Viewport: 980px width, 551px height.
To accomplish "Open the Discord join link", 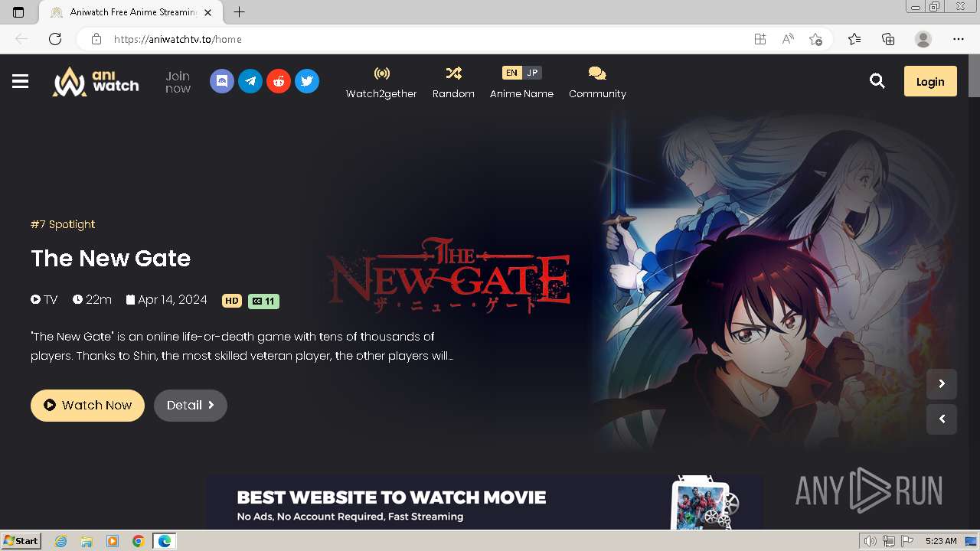I will click(x=222, y=81).
